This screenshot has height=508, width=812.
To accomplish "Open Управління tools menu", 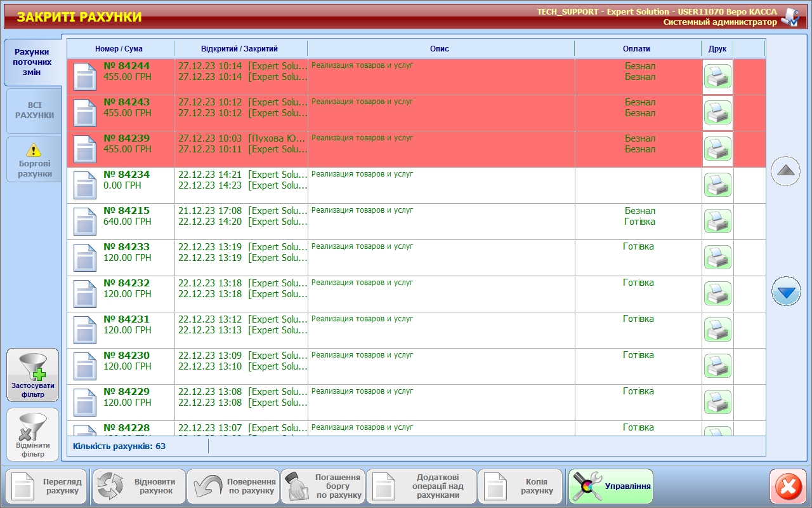I will point(610,486).
